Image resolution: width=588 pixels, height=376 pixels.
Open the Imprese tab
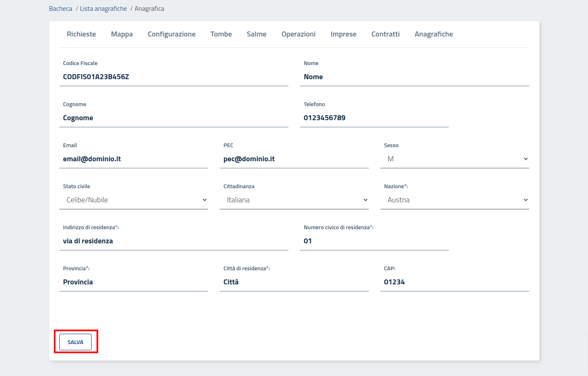click(343, 34)
